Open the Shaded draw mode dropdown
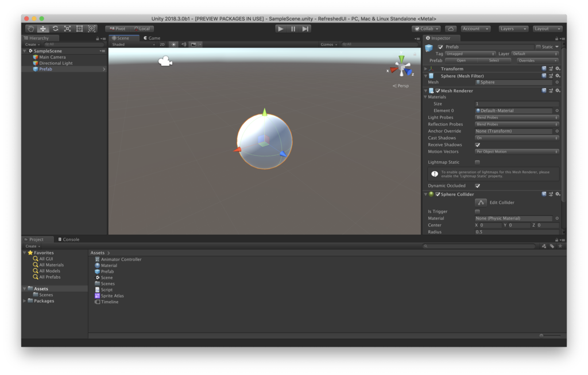The width and height of the screenshot is (588, 375). click(x=133, y=44)
